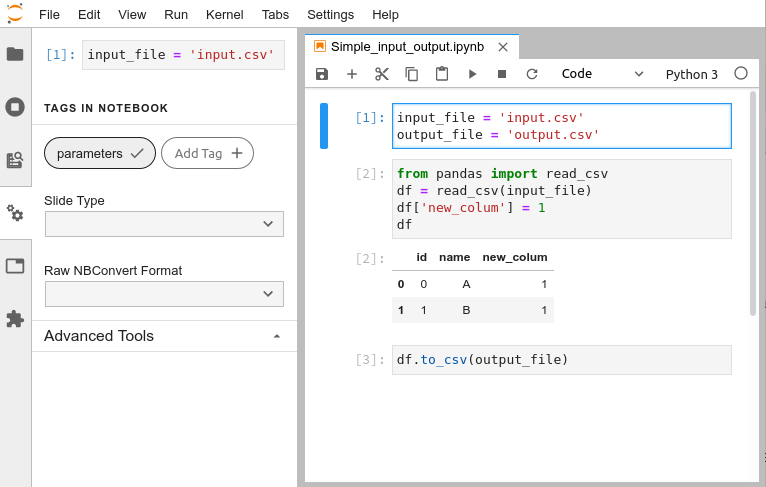The width and height of the screenshot is (766, 487).
Task: Save the notebook with the disk icon
Action: 322,74
